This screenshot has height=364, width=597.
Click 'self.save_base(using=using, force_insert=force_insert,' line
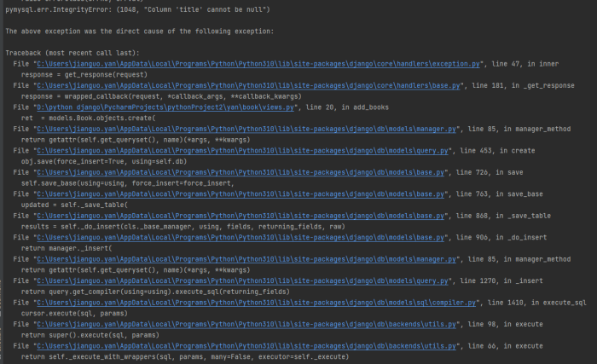[x=128, y=183]
